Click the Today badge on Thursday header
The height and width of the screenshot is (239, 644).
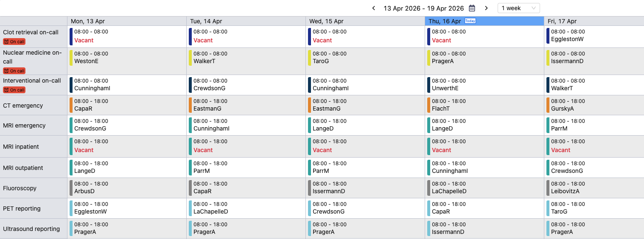point(470,21)
